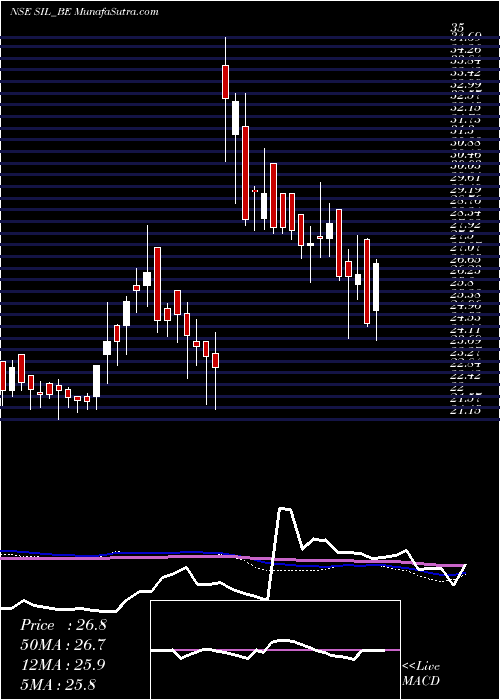
Task: Click the '<<Live MACD' label
Action: (x=421, y=673)
